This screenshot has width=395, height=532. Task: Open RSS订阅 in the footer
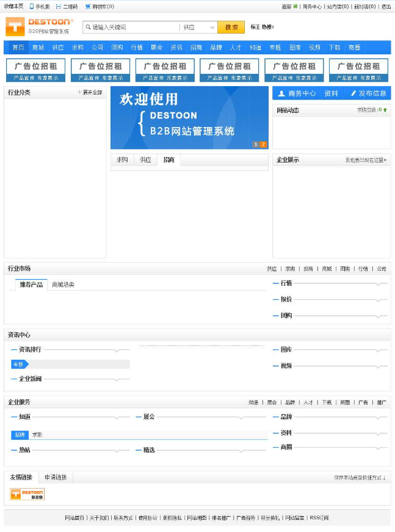pyautogui.click(x=319, y=518)
